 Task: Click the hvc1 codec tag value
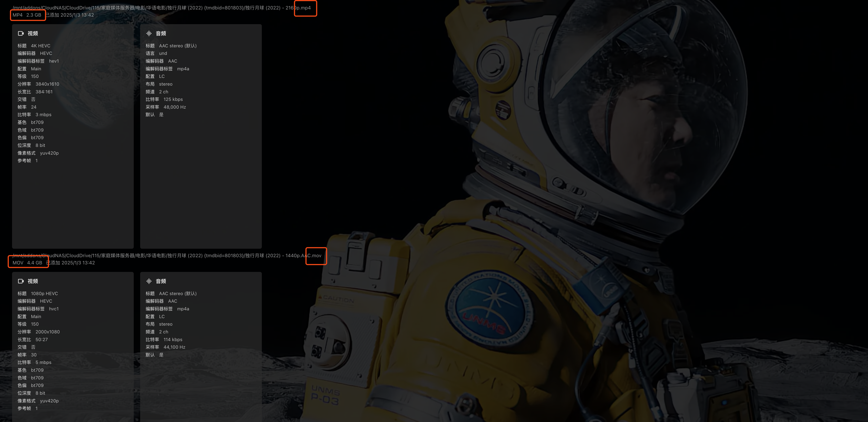coord(54,309)
